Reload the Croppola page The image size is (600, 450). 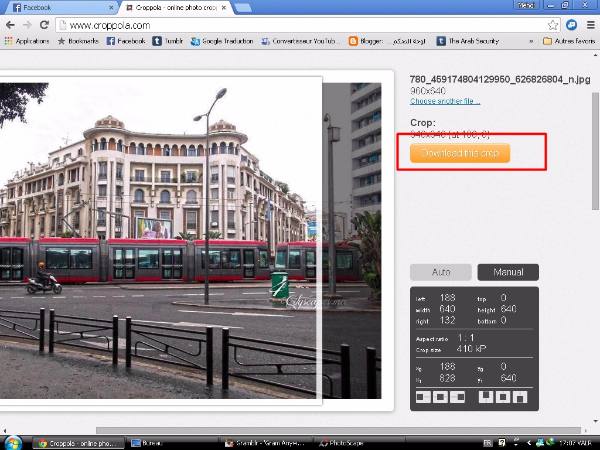tap(44, 25)
